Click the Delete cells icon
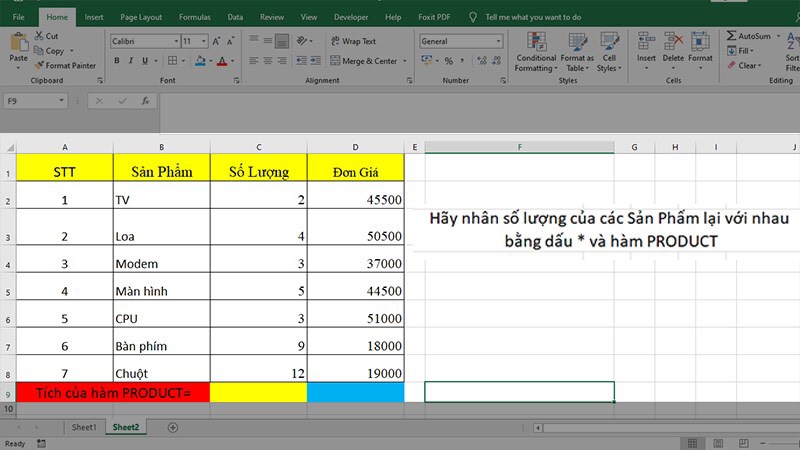 (x=673, y=41)
